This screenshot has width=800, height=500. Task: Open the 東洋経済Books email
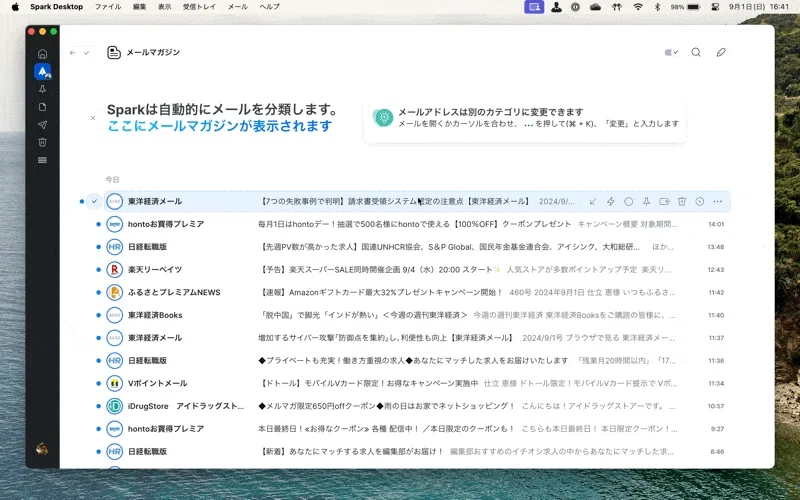click(x=417, y=315)
